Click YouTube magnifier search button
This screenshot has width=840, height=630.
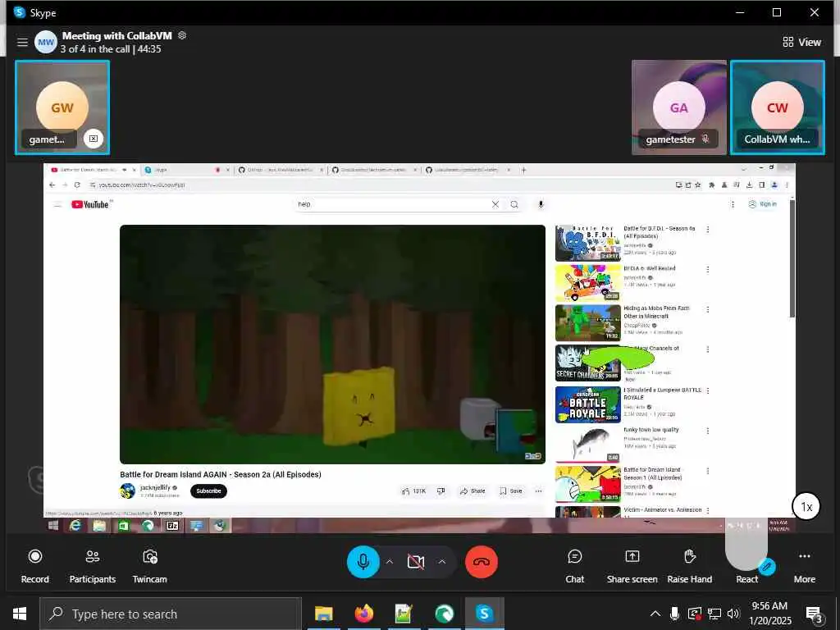tap(514, 204)
